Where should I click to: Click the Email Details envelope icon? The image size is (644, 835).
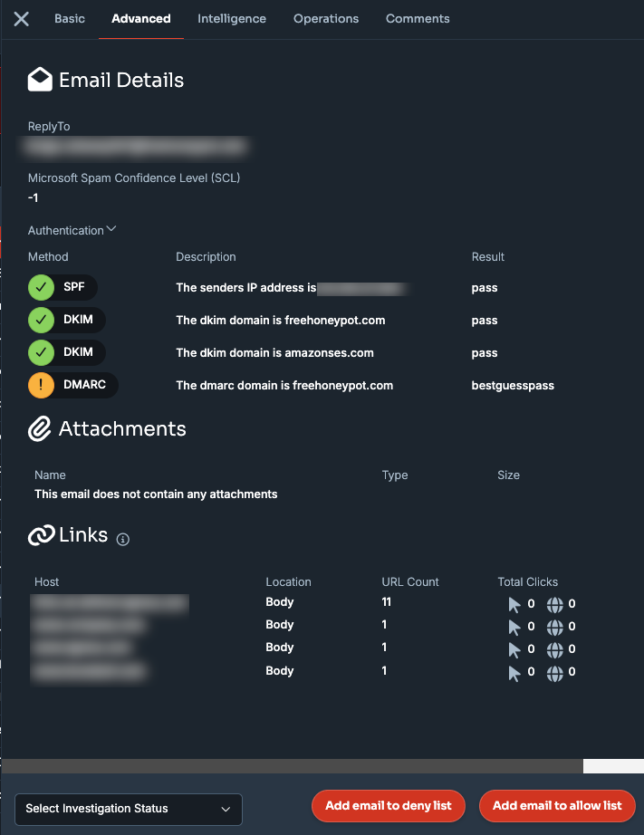coord(40,80)
